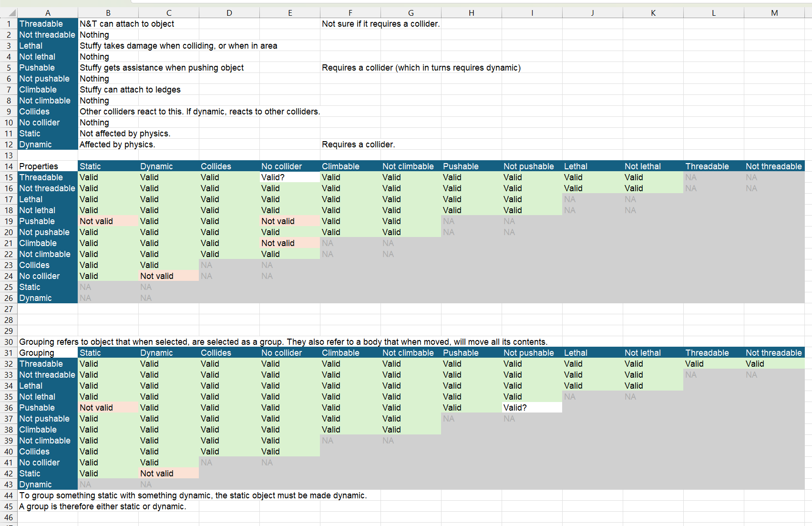Click 'Not valid' under Static in row 19
812x526 pixels.
[108, 221]
